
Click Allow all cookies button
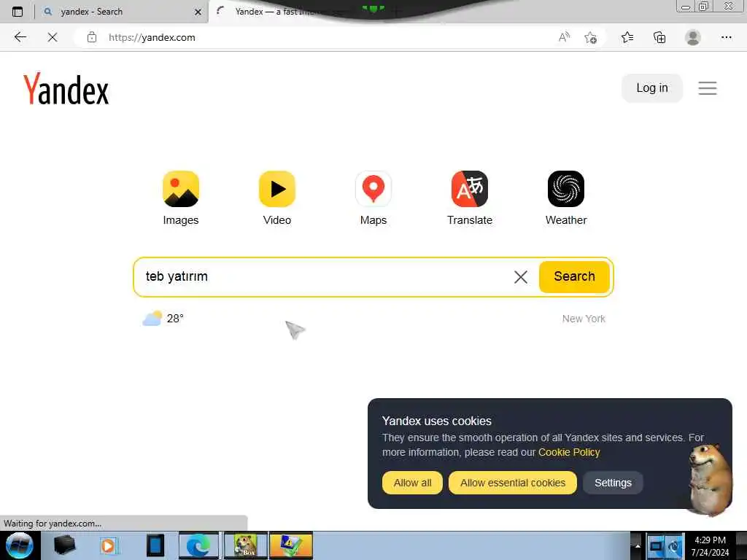(412, 483)
